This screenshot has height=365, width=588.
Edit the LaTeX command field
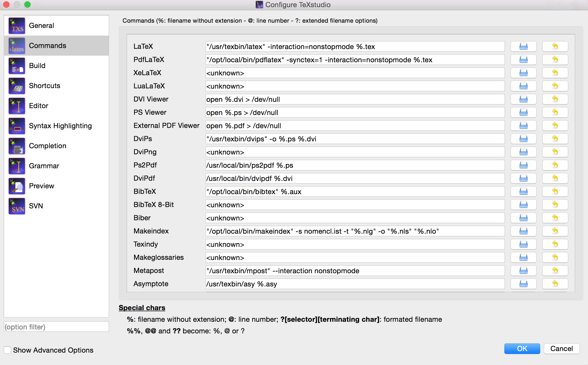(355, 46)
